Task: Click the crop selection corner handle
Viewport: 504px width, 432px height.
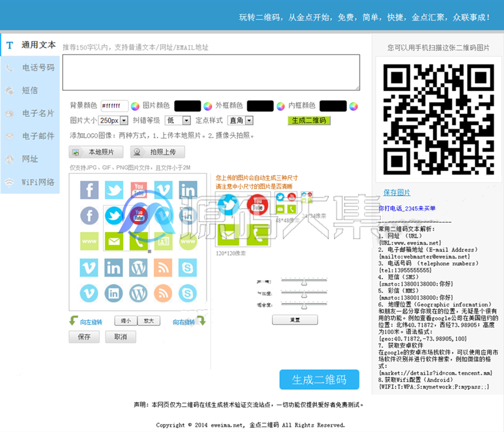Action: click(149, 251)
